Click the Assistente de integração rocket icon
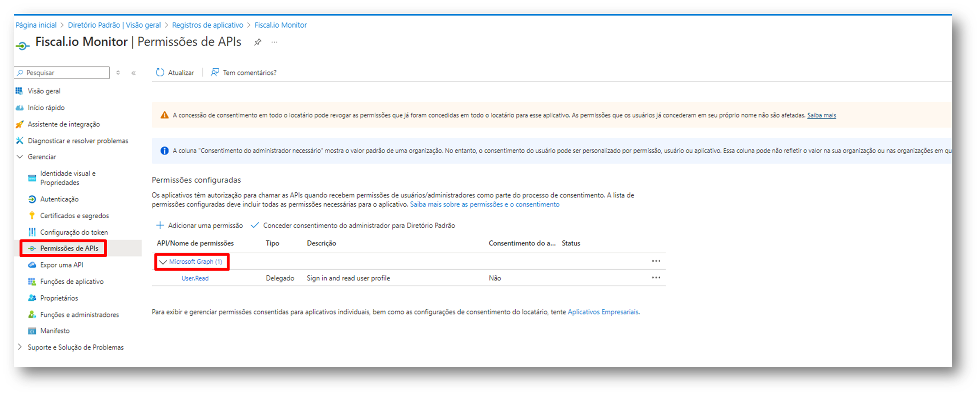The height and width of the screenshot is (395, 980). tap(19, 124)
